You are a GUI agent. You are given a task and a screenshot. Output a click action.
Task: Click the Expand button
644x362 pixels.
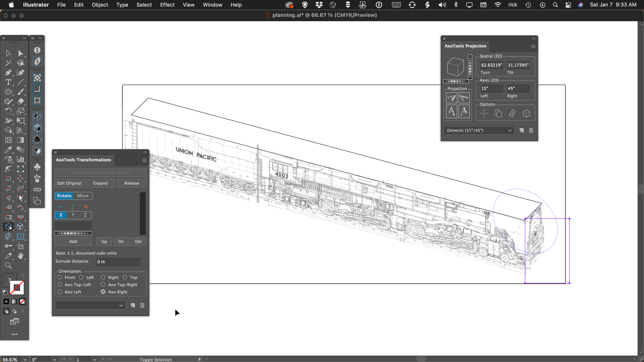point(100,183)
